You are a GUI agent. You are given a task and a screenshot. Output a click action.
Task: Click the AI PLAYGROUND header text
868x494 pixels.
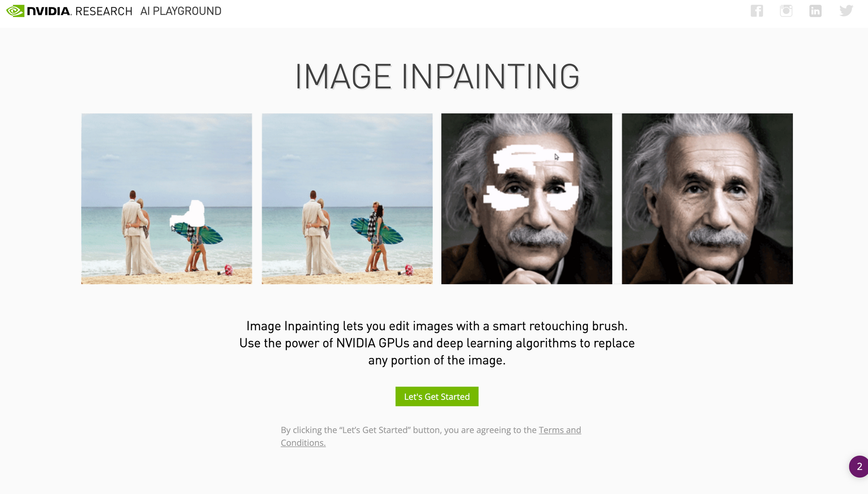pos(181,11)
